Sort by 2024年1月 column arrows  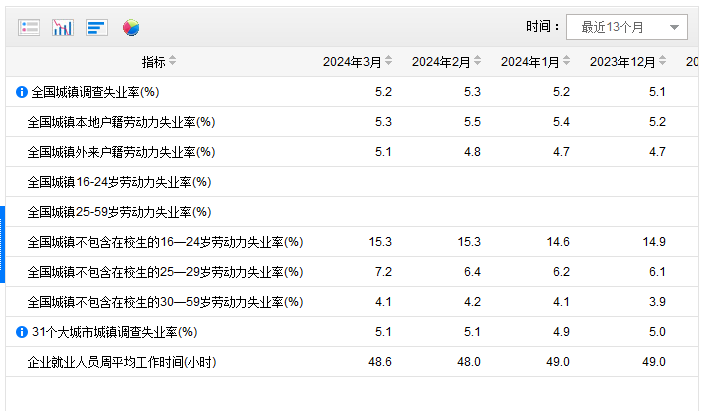[x=567, y=62]
